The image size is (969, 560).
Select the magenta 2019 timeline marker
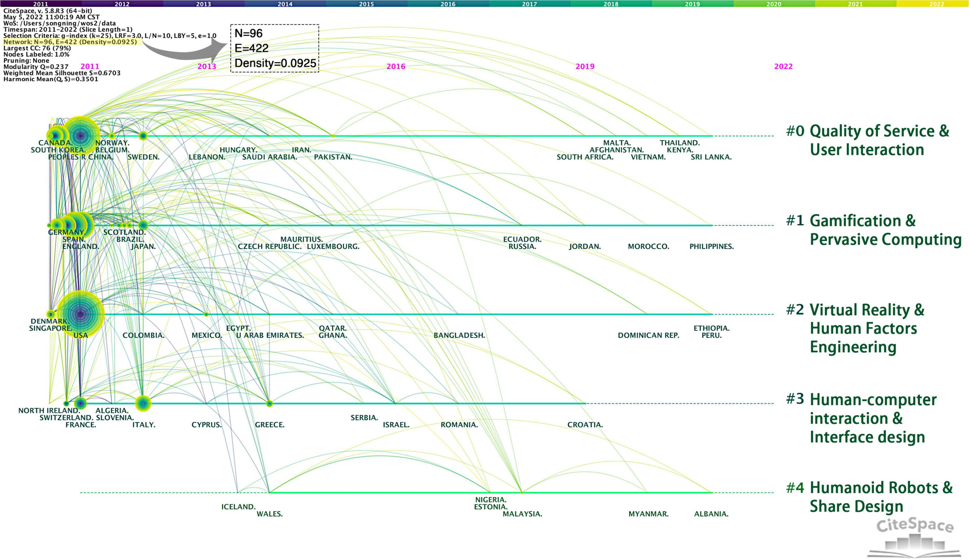pos(585,66)
